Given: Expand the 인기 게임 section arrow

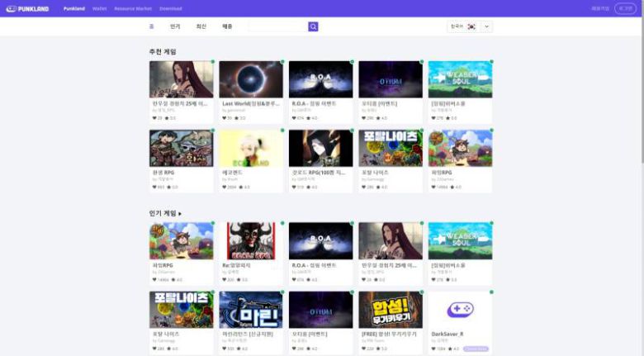Looking at the screenshot, I should [180, 214].
